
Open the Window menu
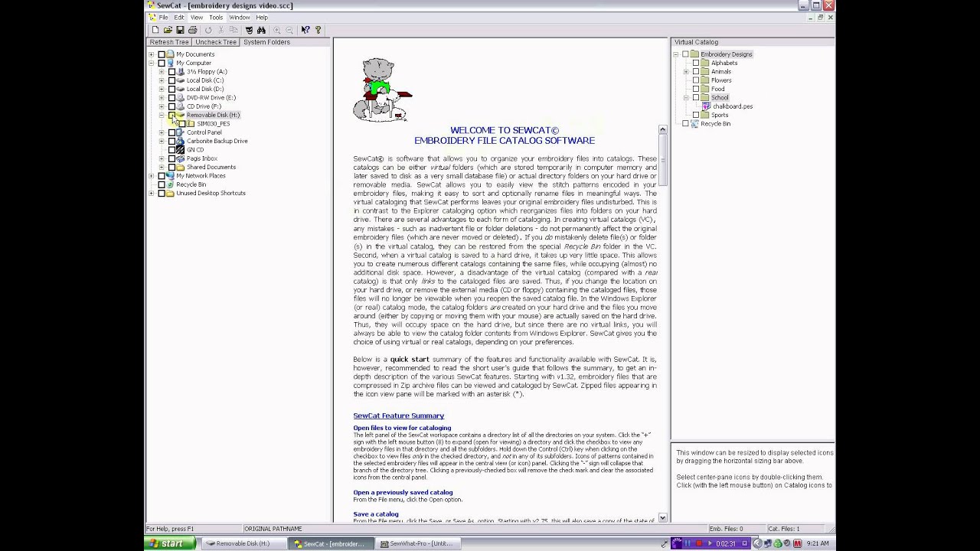240,18
